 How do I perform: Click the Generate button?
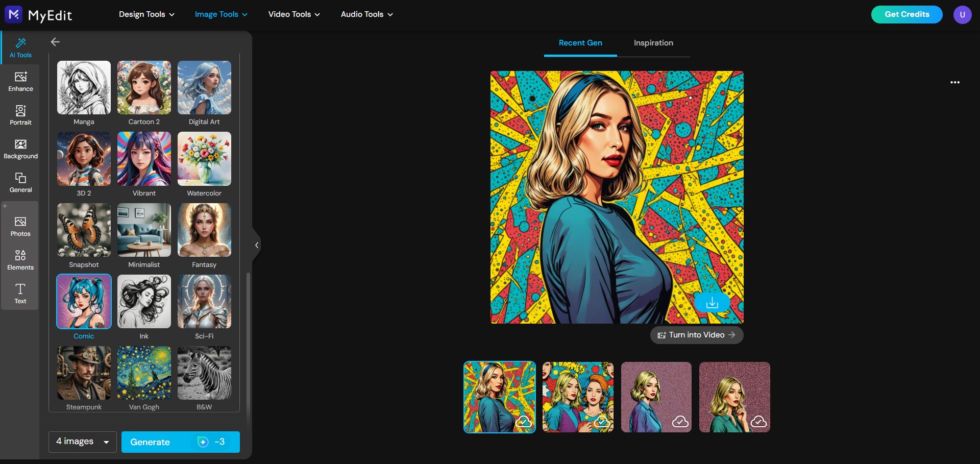click(x=180, y=442)
